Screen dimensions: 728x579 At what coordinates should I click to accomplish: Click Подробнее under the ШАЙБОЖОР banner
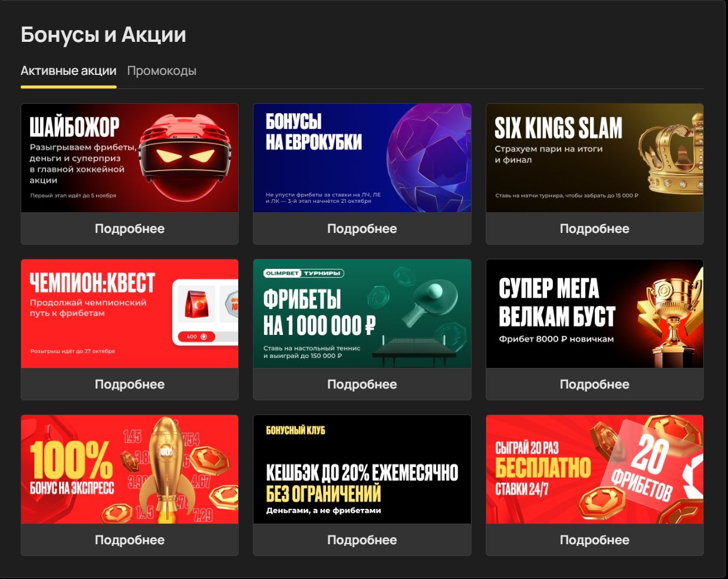(x=130, y=229)
